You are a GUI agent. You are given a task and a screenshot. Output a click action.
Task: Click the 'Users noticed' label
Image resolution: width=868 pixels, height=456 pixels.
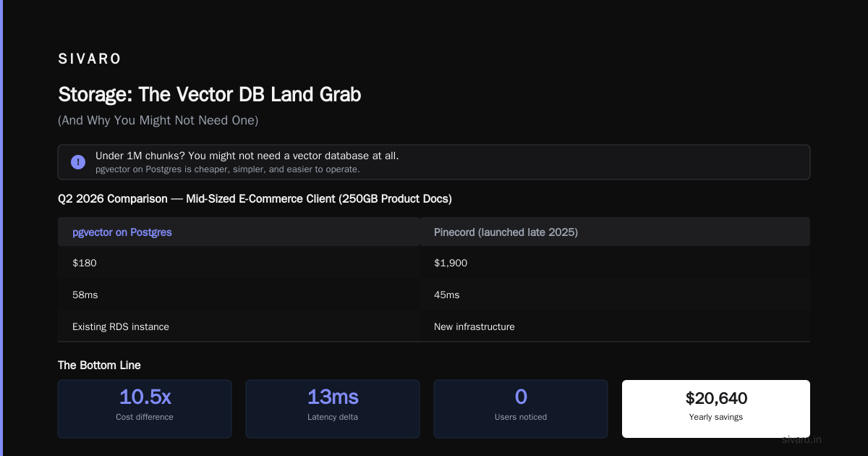click(x=521, y=417)
